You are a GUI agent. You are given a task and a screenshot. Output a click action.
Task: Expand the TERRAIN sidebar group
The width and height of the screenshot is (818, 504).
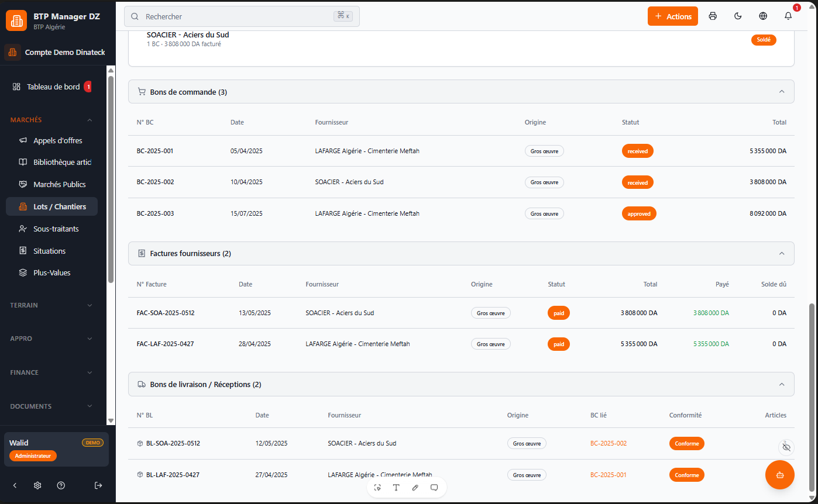tap(51, 305)
